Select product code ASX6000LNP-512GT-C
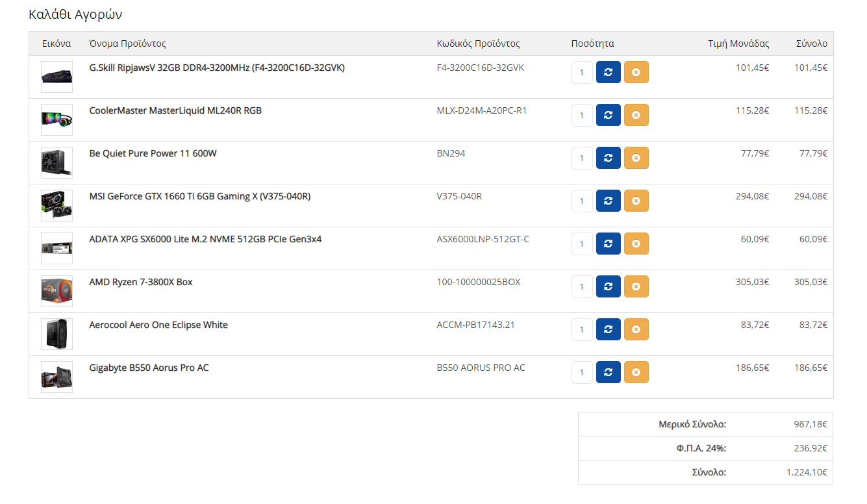The height and width of the screenshot is (504, 867). point(483,239)
